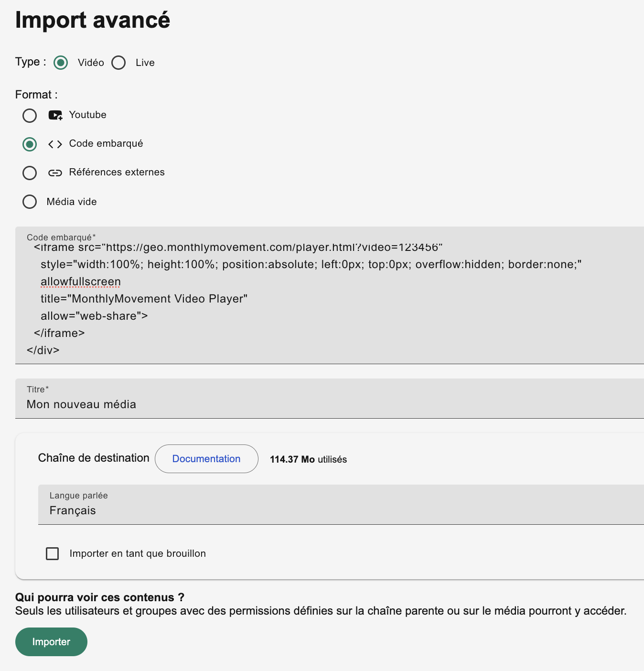Click the allowfullscreen word in the code
This screenshot has height=671, width=644.
point(81,281)
